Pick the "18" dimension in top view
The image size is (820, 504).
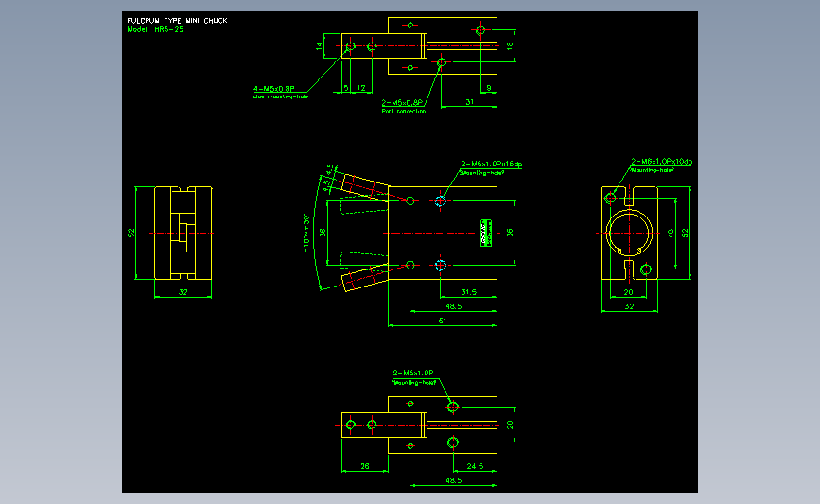click(510, 46)
